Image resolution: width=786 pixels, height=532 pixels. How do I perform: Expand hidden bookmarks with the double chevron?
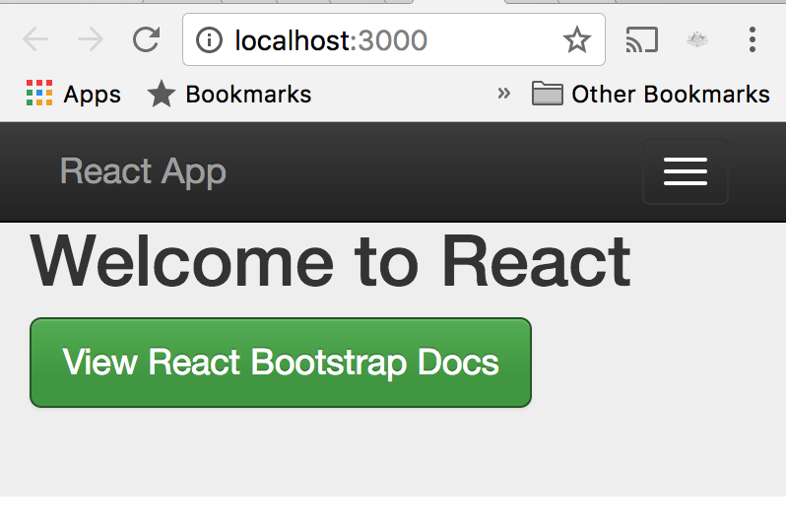pyautogui.click(x=503, y=94)
